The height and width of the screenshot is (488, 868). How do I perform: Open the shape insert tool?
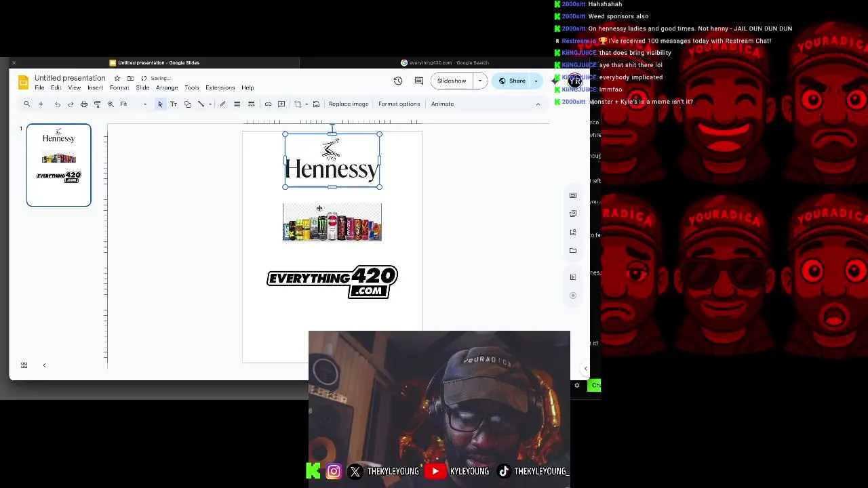188,104
